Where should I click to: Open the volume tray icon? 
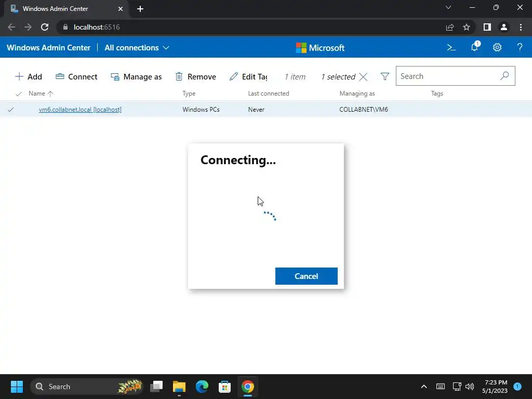click(470, 387)
